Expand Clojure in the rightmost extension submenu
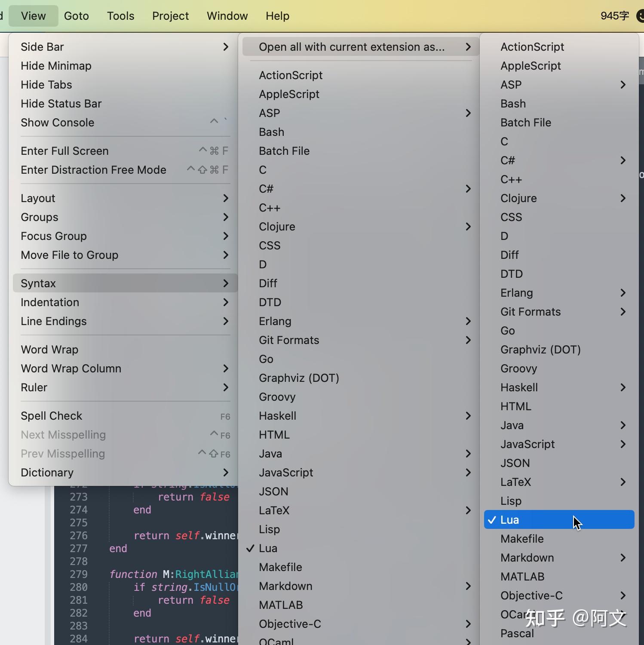 click(x=559, y=198)
